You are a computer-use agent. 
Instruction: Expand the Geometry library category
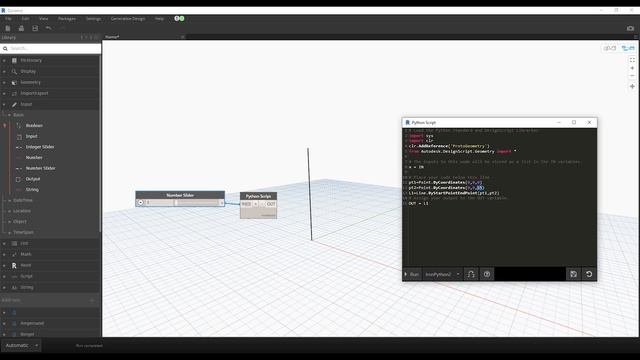coord(4,82)
